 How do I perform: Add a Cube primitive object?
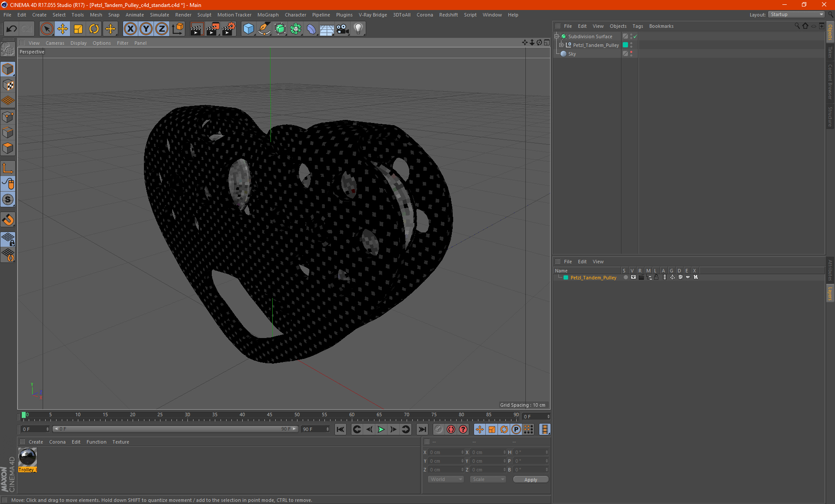tap(248, 29)
